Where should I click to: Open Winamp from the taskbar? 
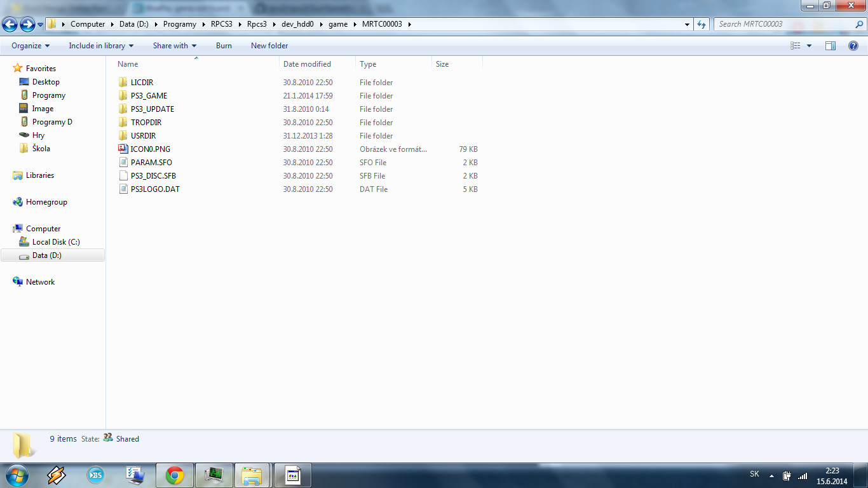(56, 475)
